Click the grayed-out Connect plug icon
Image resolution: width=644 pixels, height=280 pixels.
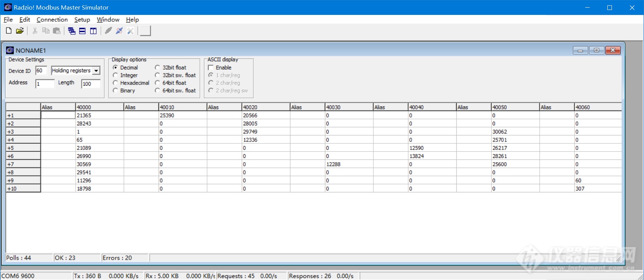(108, 31)
